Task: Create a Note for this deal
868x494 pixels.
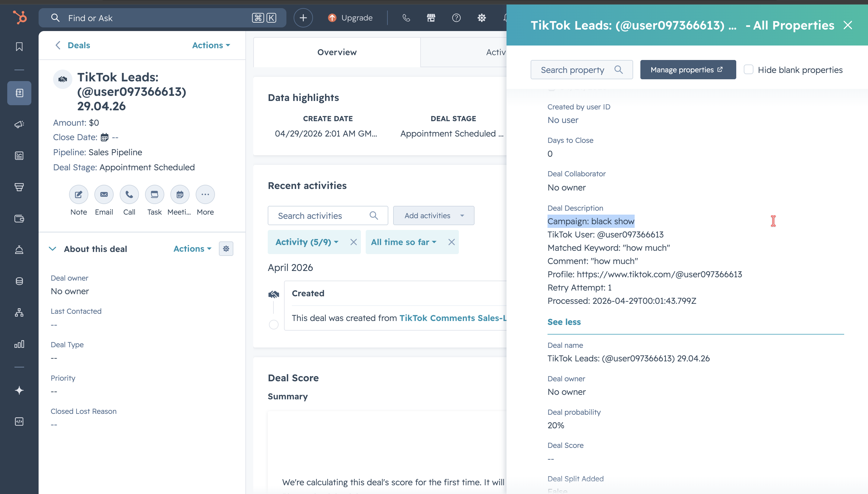Action: 79,194
